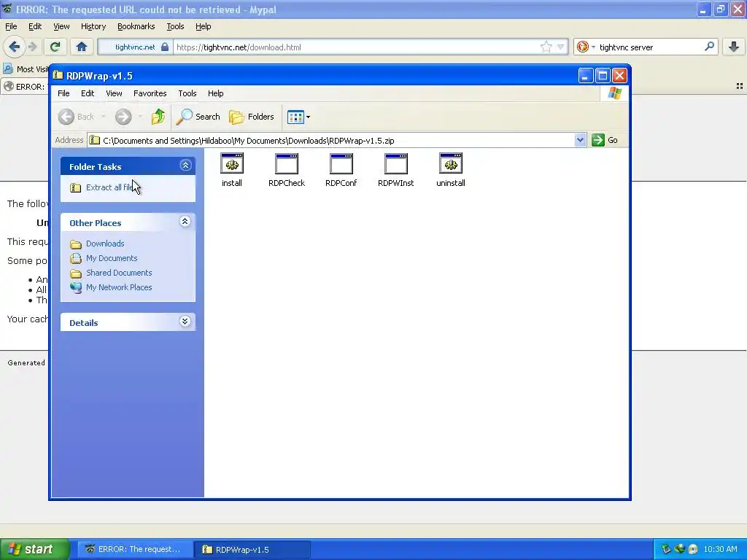Maximize the RDPWrap-v1.5 window
This screenshot has width=747, height=560.
point(603,75)
